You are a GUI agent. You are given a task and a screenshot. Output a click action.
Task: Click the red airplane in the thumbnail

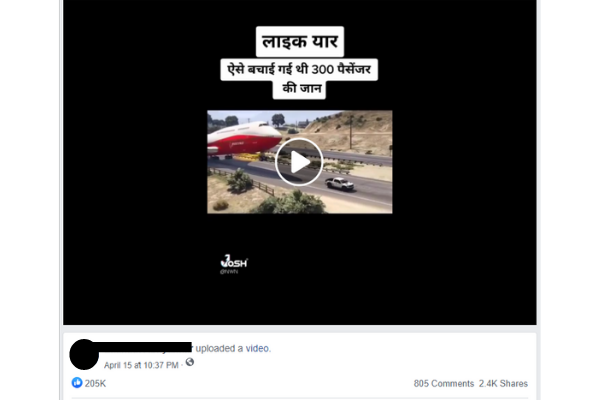244,140
